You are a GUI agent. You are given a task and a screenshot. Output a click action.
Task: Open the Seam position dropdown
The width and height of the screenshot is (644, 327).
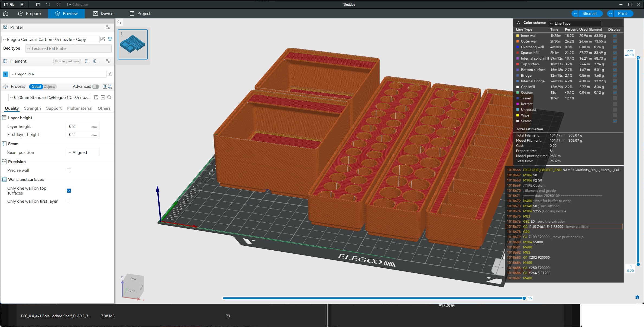[83, 153]
